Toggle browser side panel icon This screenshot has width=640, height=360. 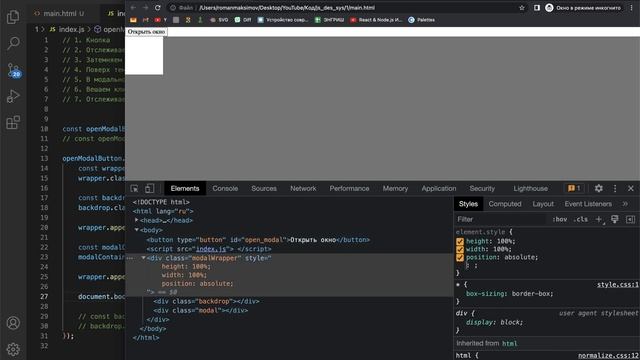537,8
